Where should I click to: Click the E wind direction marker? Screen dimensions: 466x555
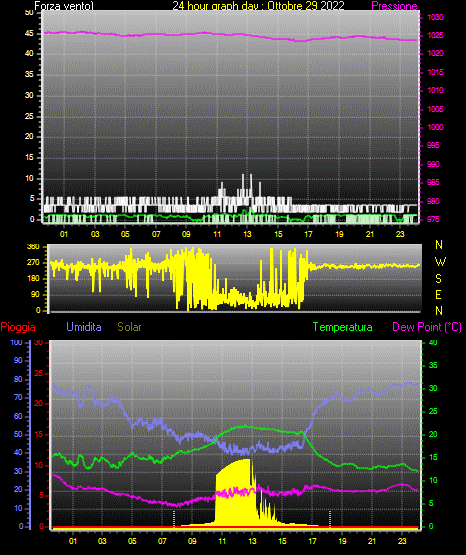pyautogui.click(x=438, y=294)
